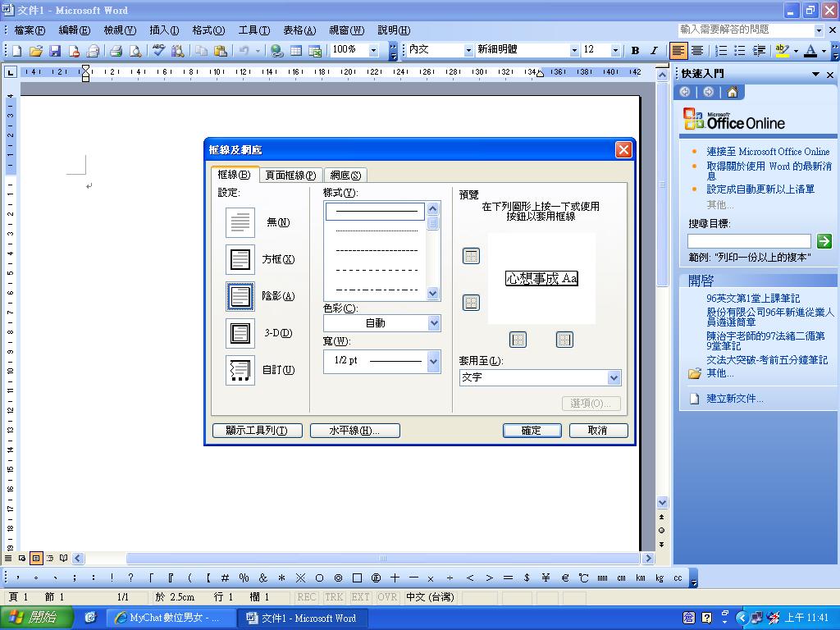The image size is (840, 630).
Task: Click the New Blank Document toolbar icon
Action: (x=16, y=50)
